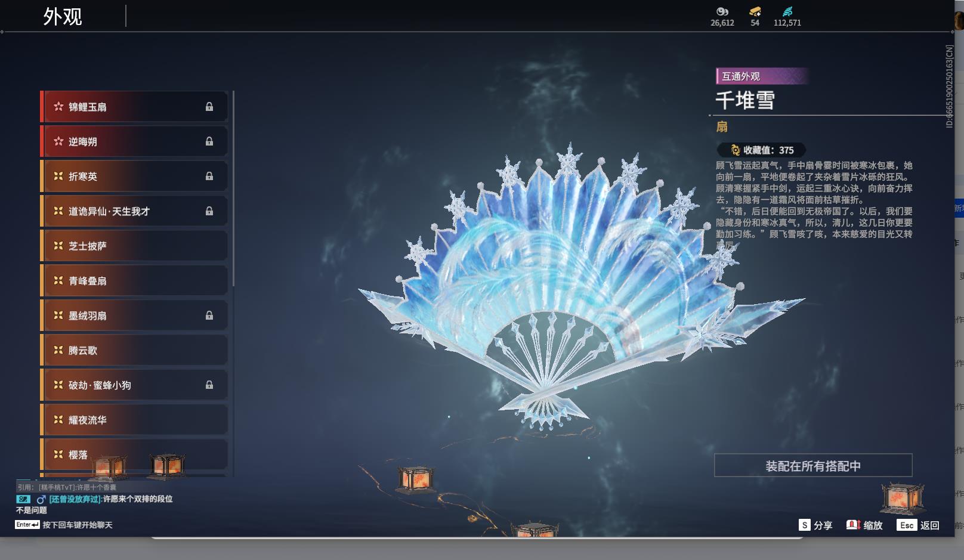Select 耀夜流华 appearance entry

(134, 420)
